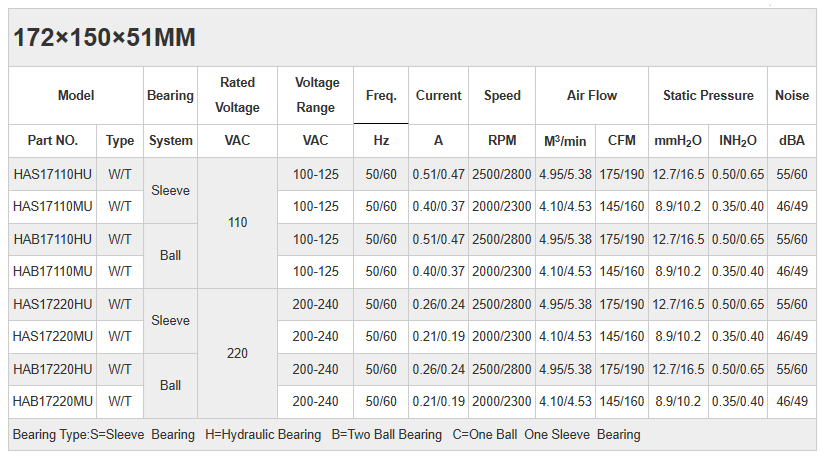Select part number HAS17220HU
The height and width of the screenshot is (460, 826).
tap(53, 304)
